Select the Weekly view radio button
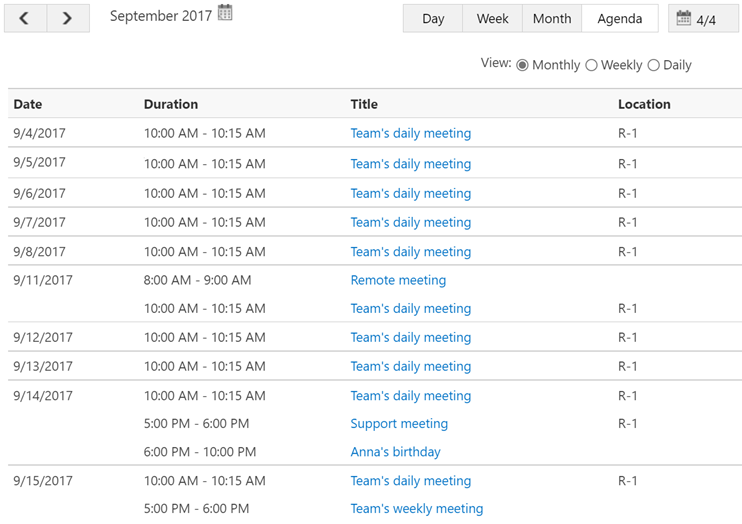 (591, 65)
